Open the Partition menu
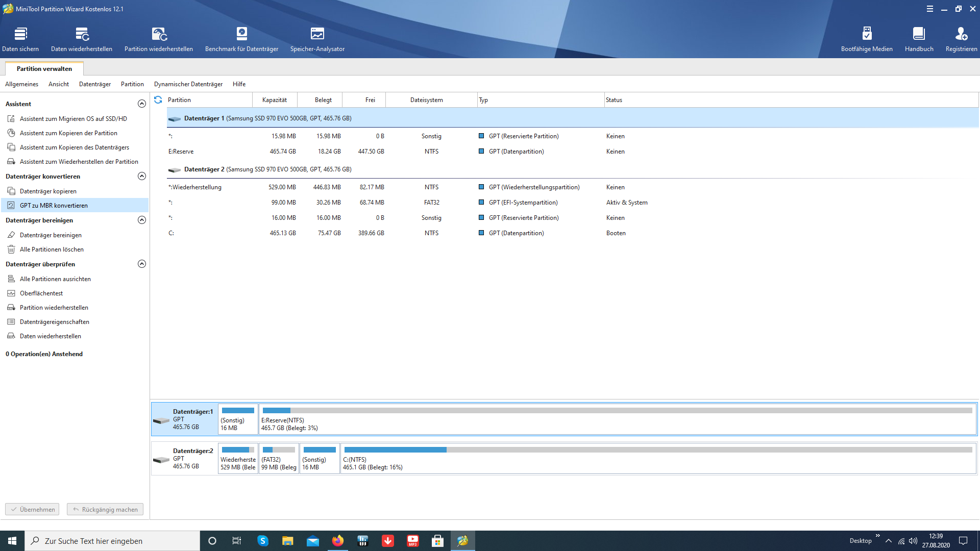The width and height of the screenshot is (980, 551). pyautogui.click(x=132, y=84)
